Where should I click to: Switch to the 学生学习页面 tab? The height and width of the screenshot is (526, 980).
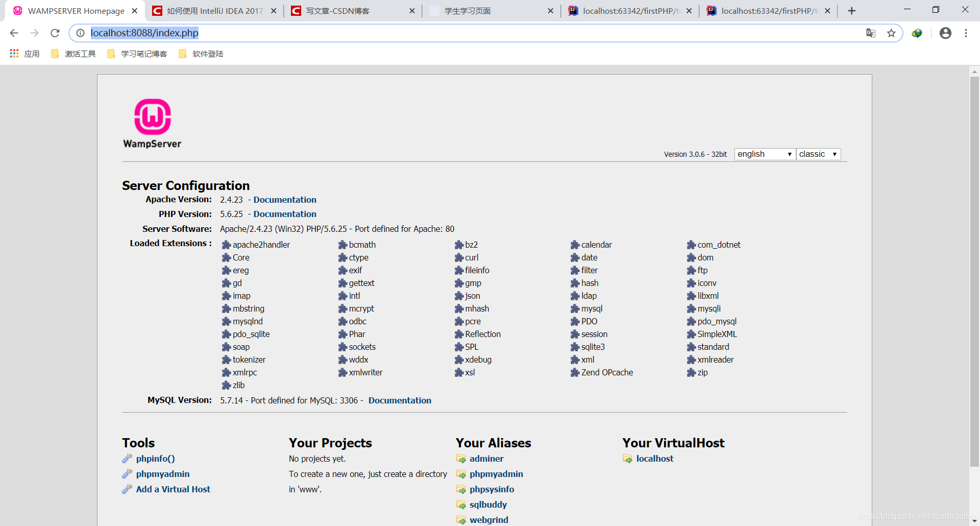[x=491, y=11]
